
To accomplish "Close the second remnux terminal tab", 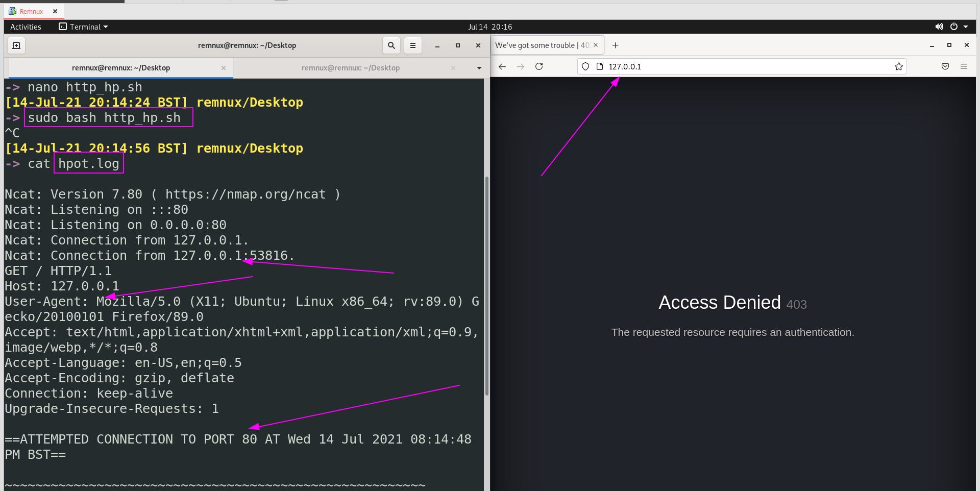I will [453, 68].
